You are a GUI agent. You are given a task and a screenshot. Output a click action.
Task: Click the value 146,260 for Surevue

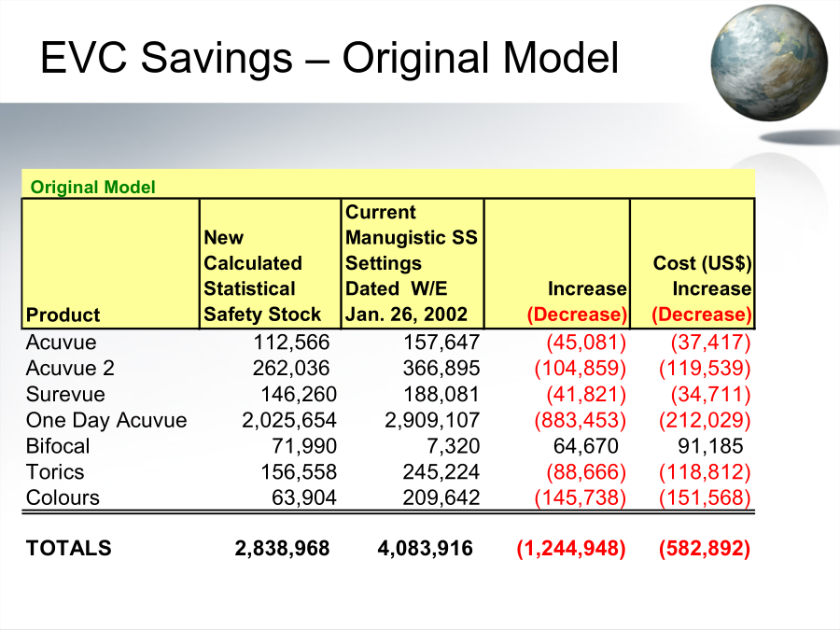point(299,394)
